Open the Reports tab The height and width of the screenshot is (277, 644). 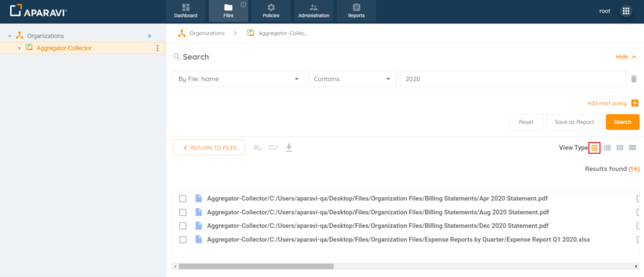point(356,11)
